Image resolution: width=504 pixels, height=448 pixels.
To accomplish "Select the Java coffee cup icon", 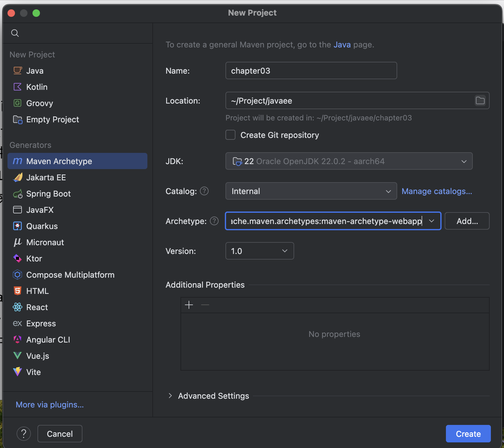I will point(17,71).
